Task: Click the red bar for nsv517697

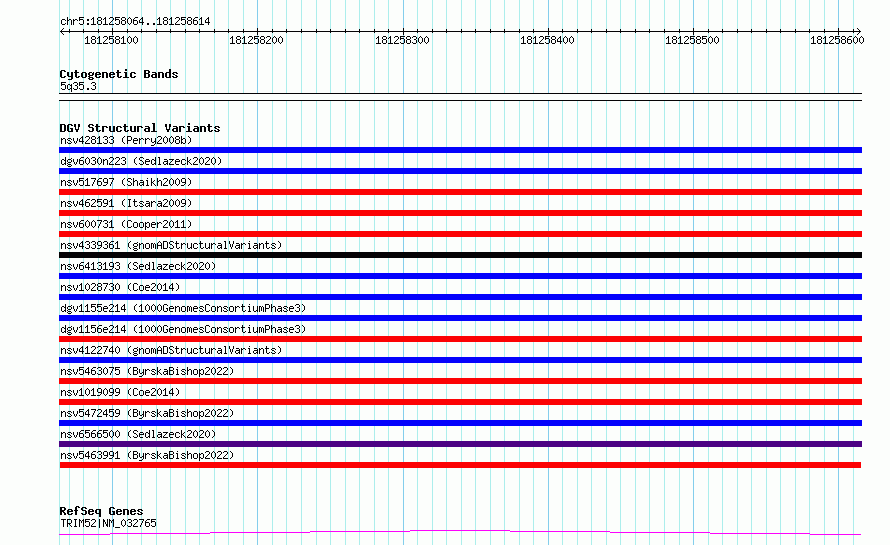Action: point(460,192)
